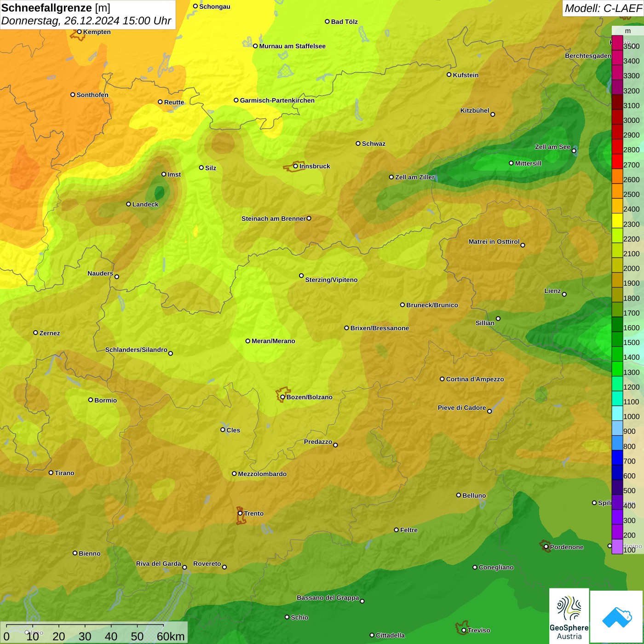Select the blue 700 m legend swatch
The height and width of the screenshot is (644, 644).
tap(617, 458)
